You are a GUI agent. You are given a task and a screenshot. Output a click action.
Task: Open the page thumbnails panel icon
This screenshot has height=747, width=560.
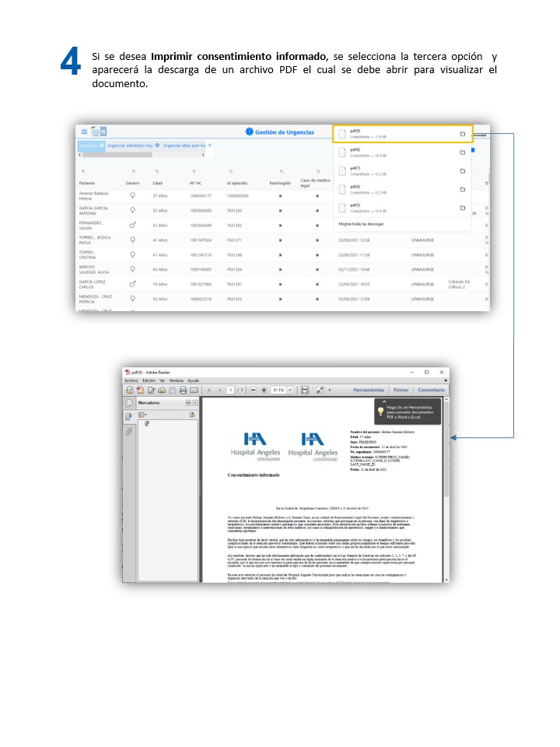point(129,403)
